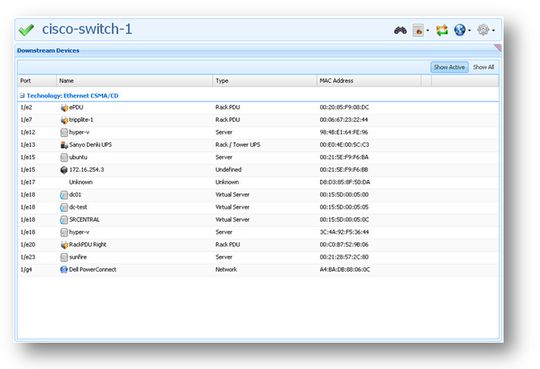Select the 172.16.254.3 device name

click(86, 170)
